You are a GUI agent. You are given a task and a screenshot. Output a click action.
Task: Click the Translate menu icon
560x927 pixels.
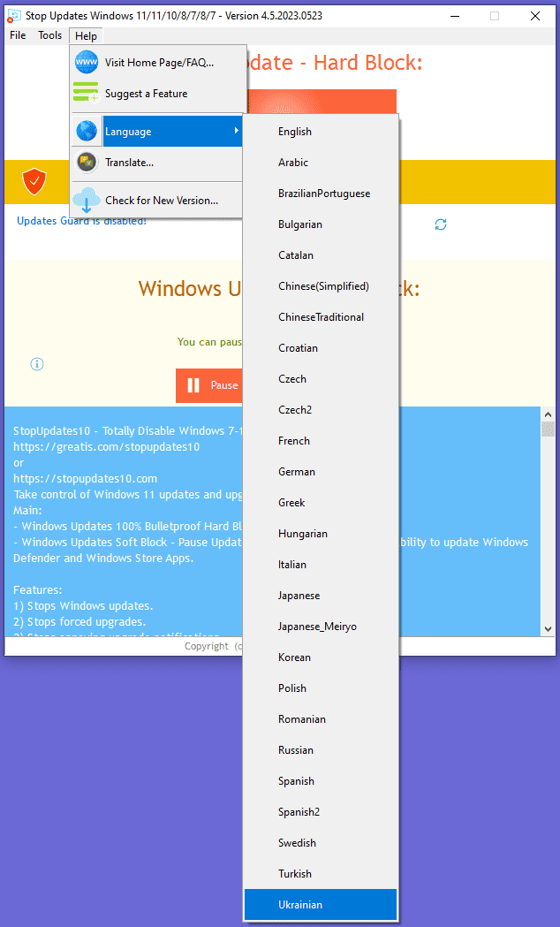click(x=87, y=162)
